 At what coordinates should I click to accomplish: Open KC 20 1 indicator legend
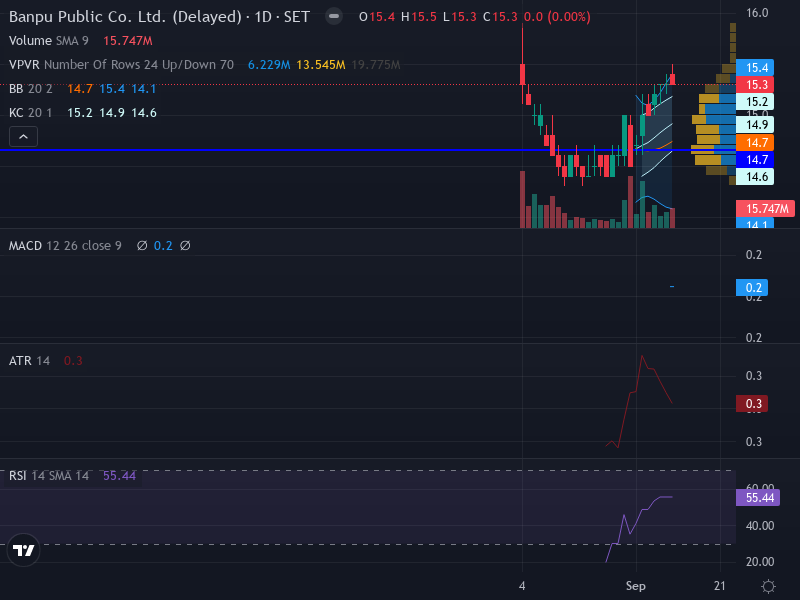(31, 113)
